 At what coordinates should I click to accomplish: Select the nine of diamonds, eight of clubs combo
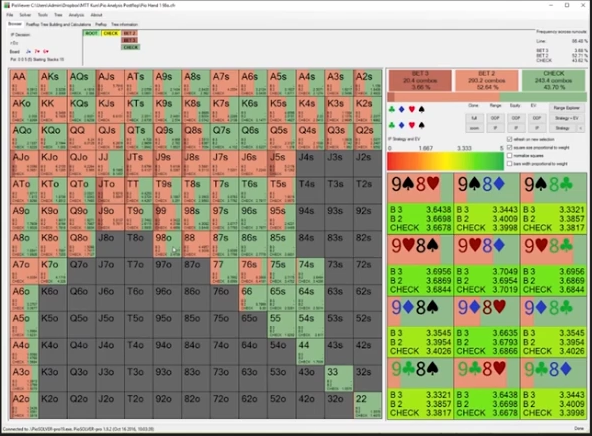(x=553, y=327)
